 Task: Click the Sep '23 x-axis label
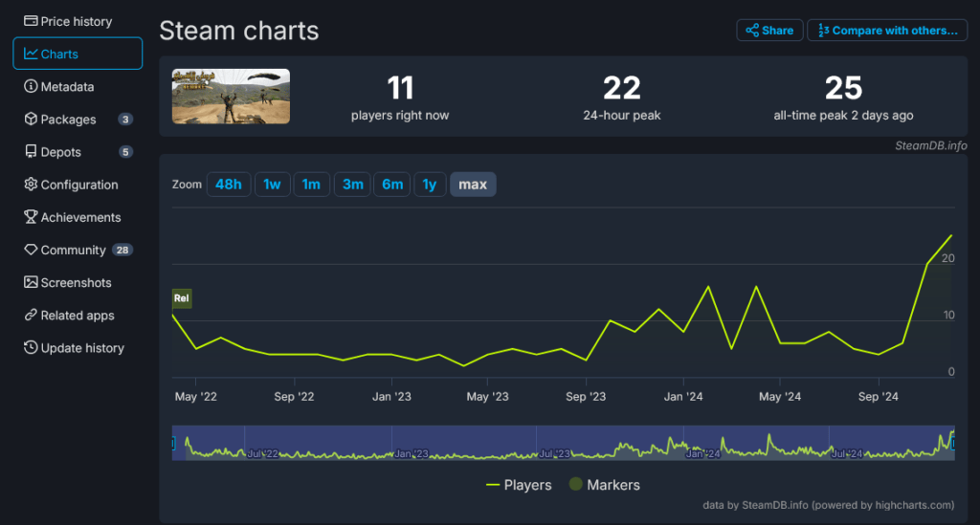pos(586,397)
